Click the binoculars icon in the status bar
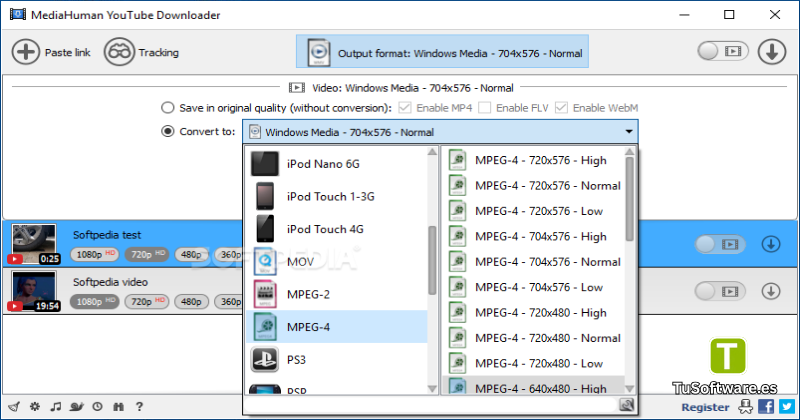The image size is (800, 420). click(118, 407)
